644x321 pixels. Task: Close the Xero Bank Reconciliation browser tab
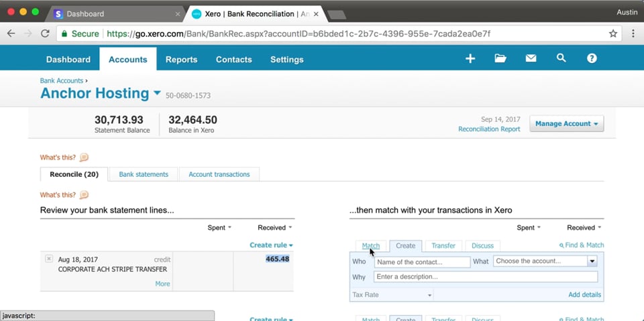pyautogui.click(x=316, y=14)
